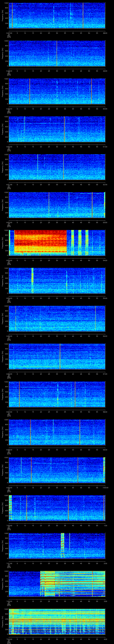This screenshot has width=114, height=644.
Task: Select the spectrogram panel starting at 6:56:00
Action: tap(57, 357)
